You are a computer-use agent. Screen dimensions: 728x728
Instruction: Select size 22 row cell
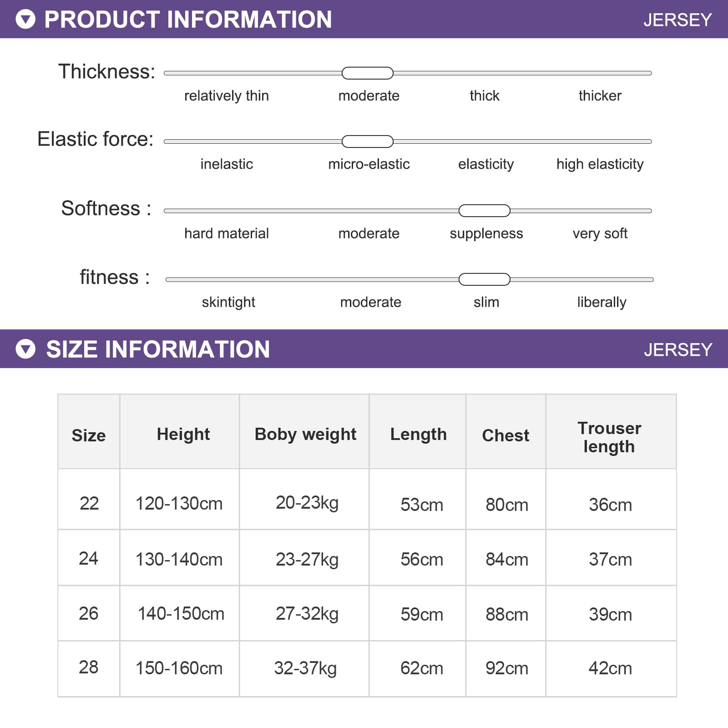coord(89,499)
